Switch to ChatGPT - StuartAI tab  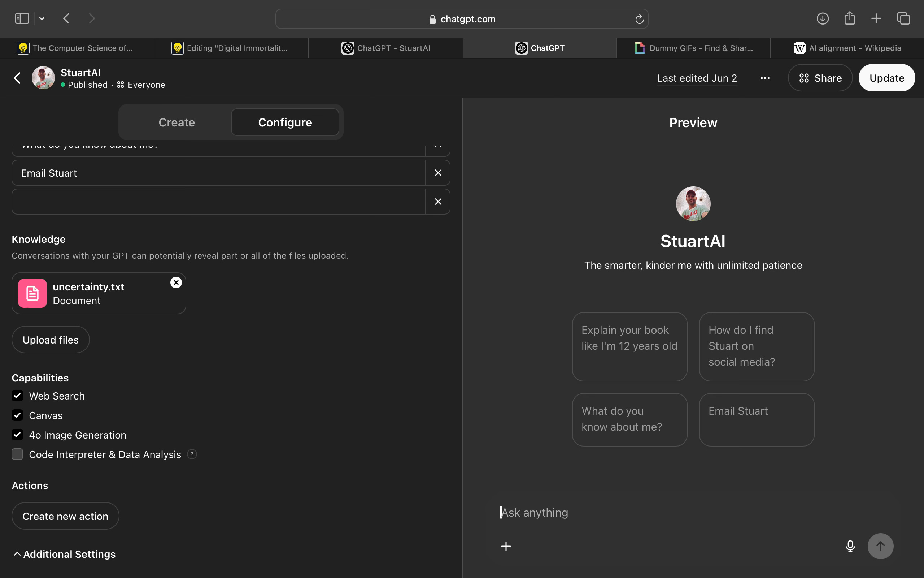tap(385, 48)
